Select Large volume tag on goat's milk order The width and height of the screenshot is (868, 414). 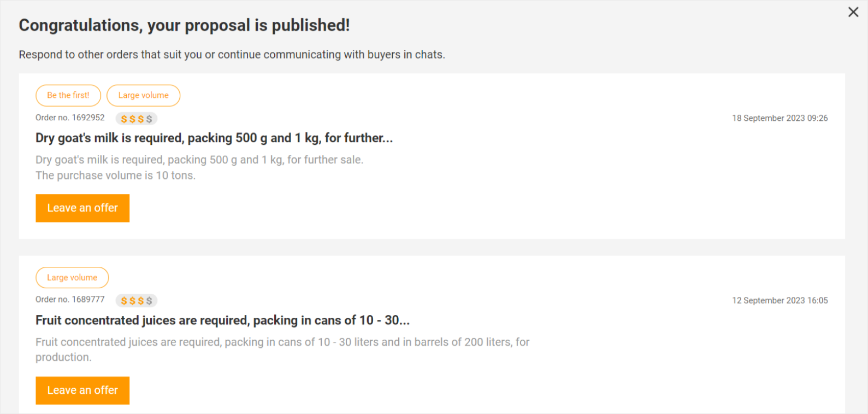[x=143, y=95]
